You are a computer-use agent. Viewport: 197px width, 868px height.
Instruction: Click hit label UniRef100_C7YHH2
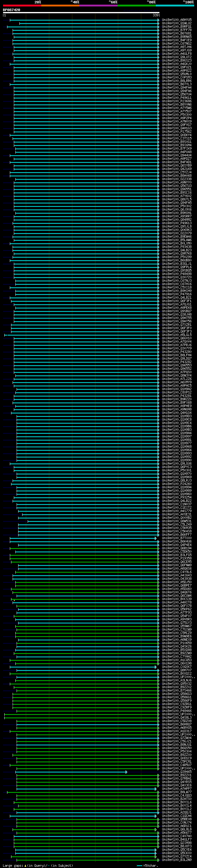pyautogui.click(x=177, y=656)
